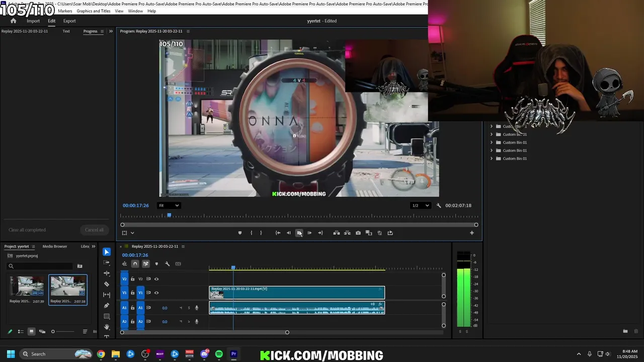Stop playback in Program monitor
Screen dimensions: 644x362
[299, 233]
